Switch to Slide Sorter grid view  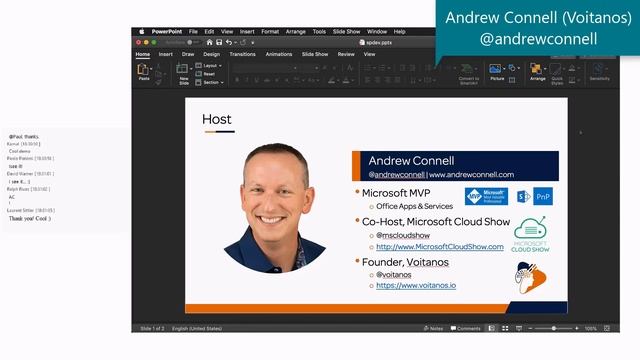pos(505,328)
